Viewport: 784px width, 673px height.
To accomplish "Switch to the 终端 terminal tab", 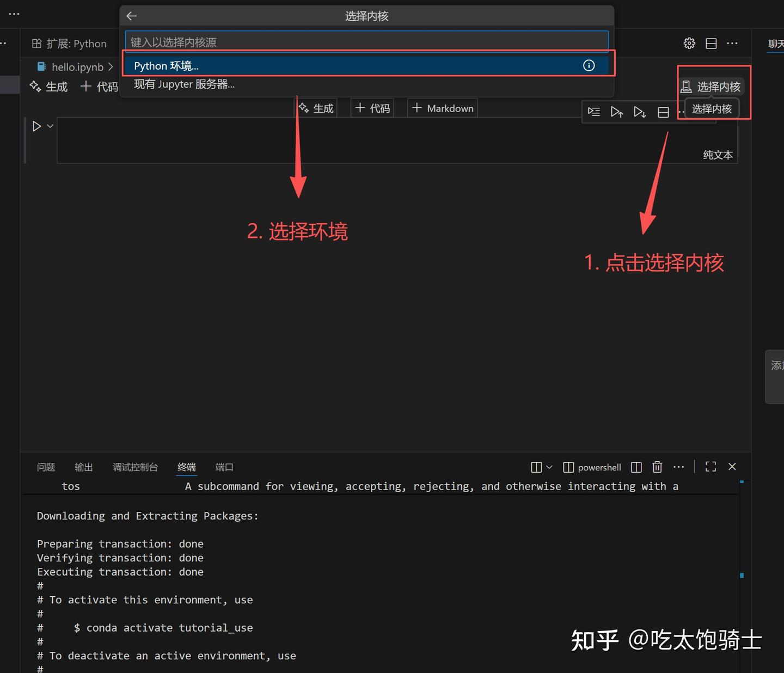I will 186,467.
